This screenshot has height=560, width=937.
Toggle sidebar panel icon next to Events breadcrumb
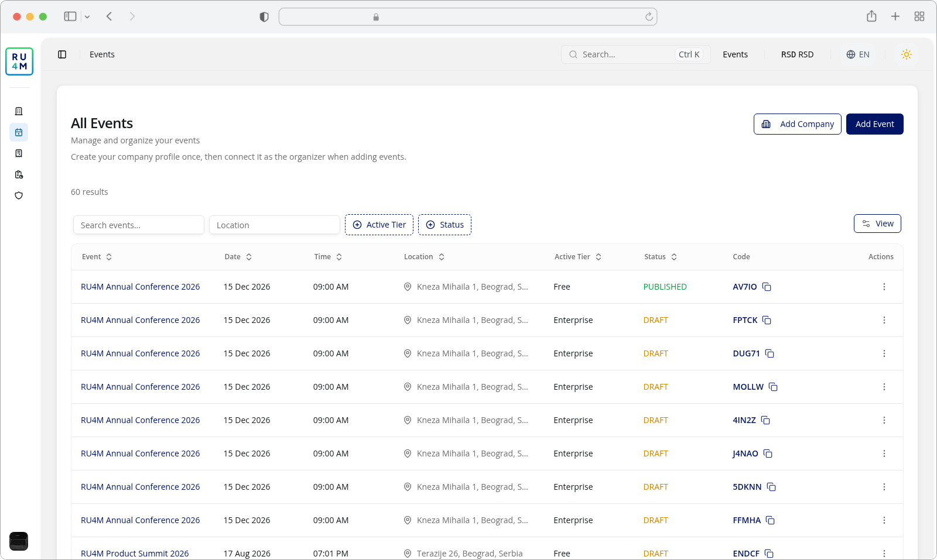pyautogui.click(x=62, y=54)
